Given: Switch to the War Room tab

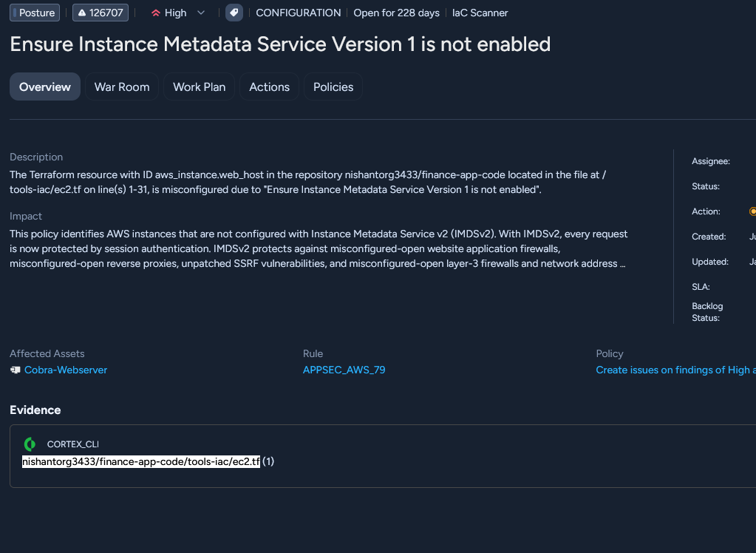Looking at the screenshot, I should [122, 86].
